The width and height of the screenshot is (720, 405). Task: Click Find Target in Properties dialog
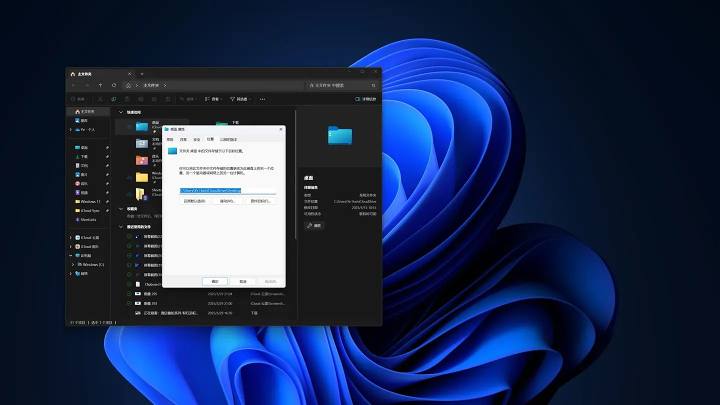click(x=261, y=201)
